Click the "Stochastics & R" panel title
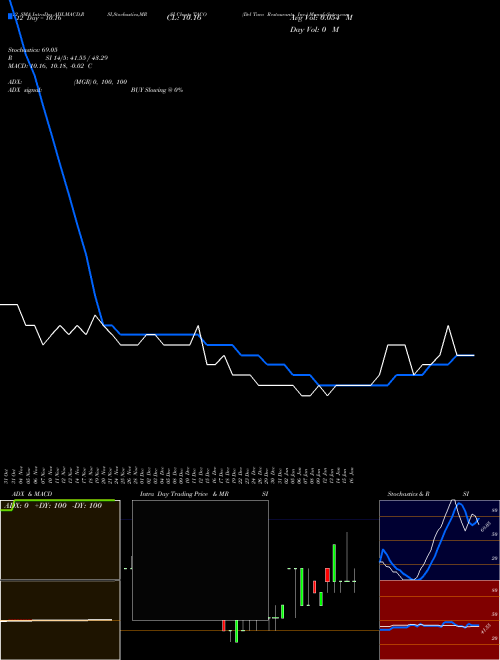Screen dimensions: 500x660 tap(408, 494)
